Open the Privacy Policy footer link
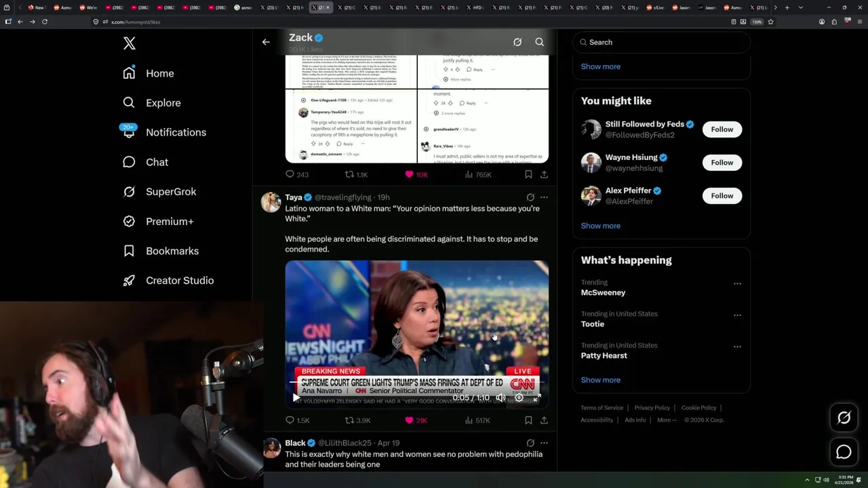The image size is (868, 488). 652,408
